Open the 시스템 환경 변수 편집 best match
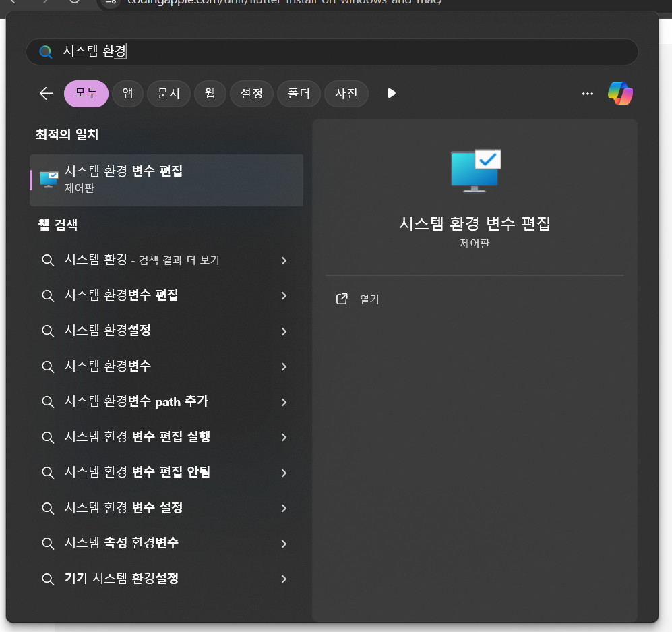This screenshot has width=672, height=632. [166, 179]
